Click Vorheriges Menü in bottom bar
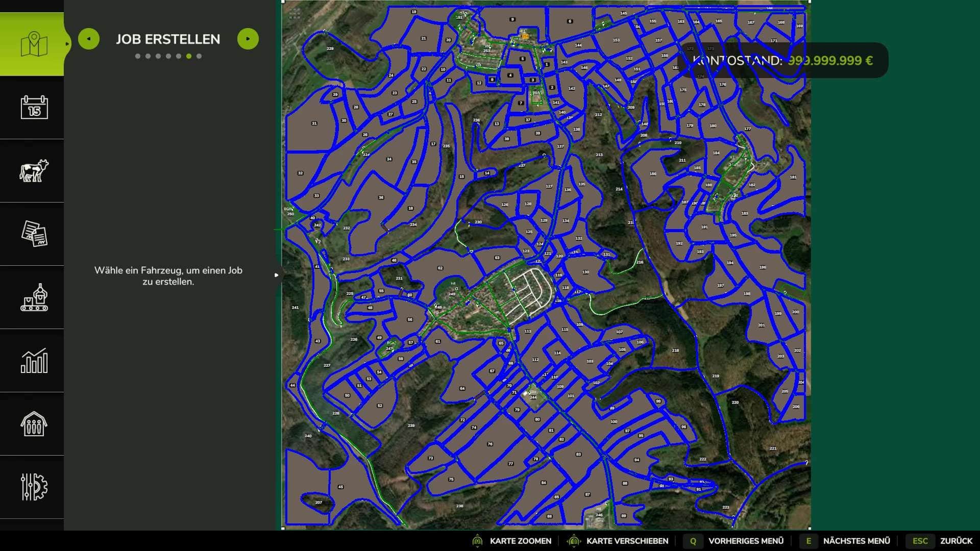 click(x=745, y=541)
